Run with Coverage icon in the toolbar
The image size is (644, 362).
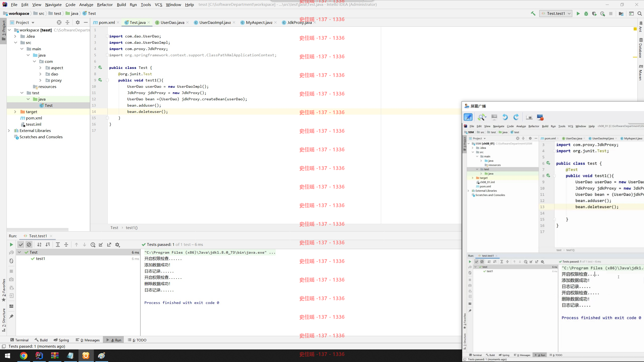(x=594, y=14)
